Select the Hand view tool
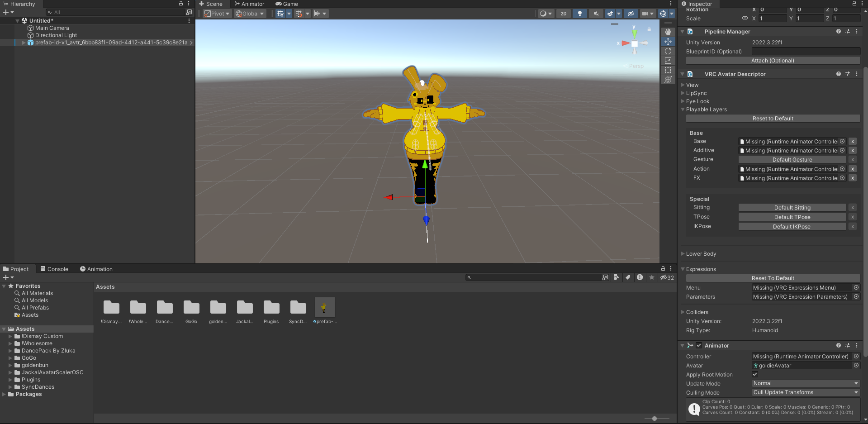The image size is (868, 424). 668,32
